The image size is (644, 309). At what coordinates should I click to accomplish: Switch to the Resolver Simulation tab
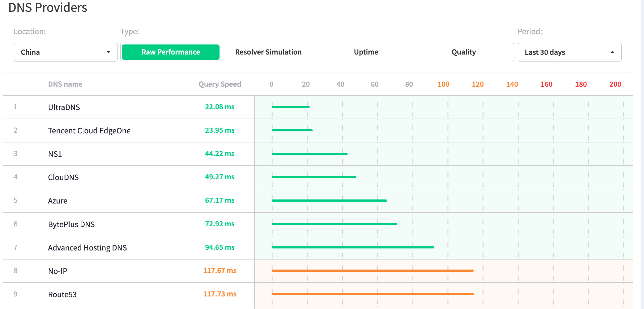click(x=268, y=52)
